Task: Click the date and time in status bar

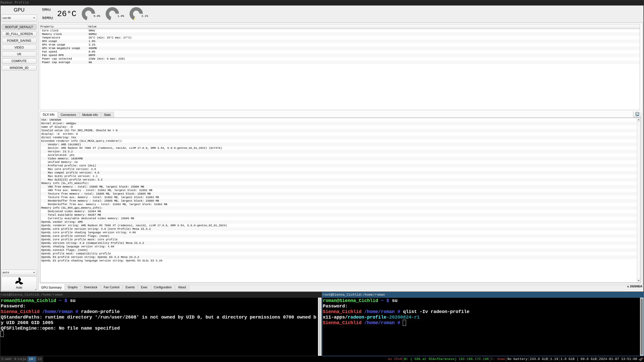Action: [x=618, y=359]
